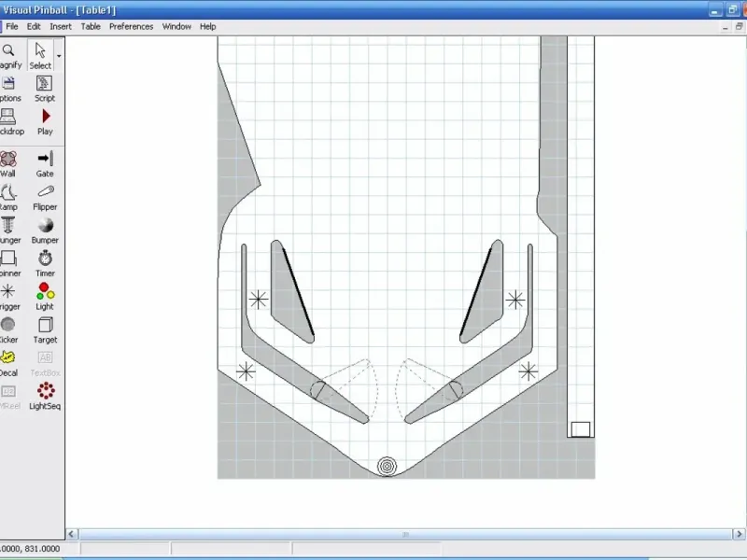
Task: Select the left flipper on the table
Action: (x=339, y=401)
